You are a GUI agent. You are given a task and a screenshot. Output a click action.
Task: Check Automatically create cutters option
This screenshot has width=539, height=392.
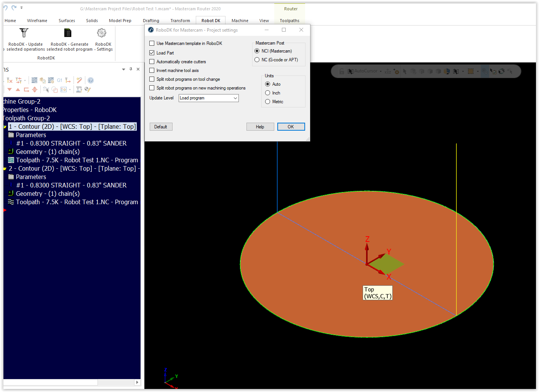pyautogui.click(x=152, y=62)
